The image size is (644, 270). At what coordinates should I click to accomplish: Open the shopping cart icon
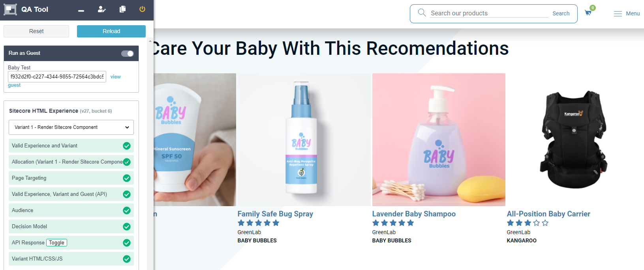click(588, 13)
